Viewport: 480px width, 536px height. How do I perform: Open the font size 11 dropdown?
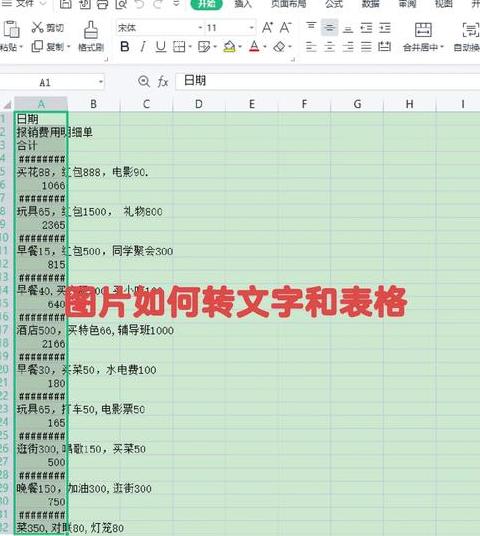point(252,28)
